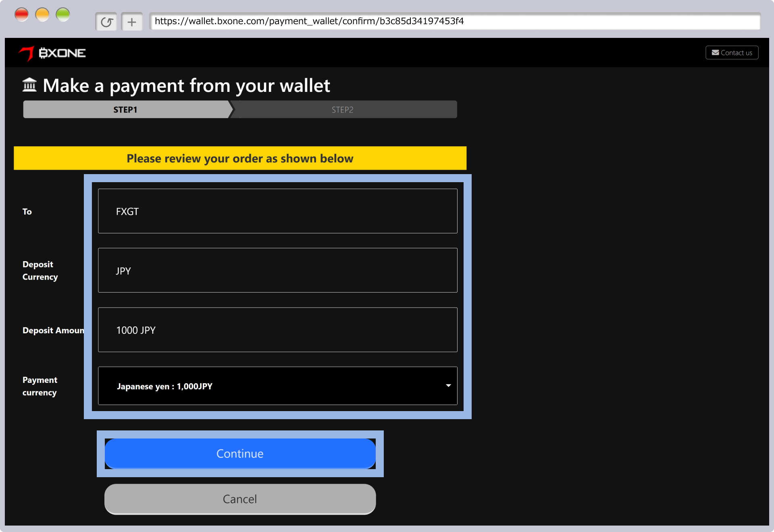Viewport: 774px width, 532px height.
Task: Click the yellow minimize dot
Action: 42,15
